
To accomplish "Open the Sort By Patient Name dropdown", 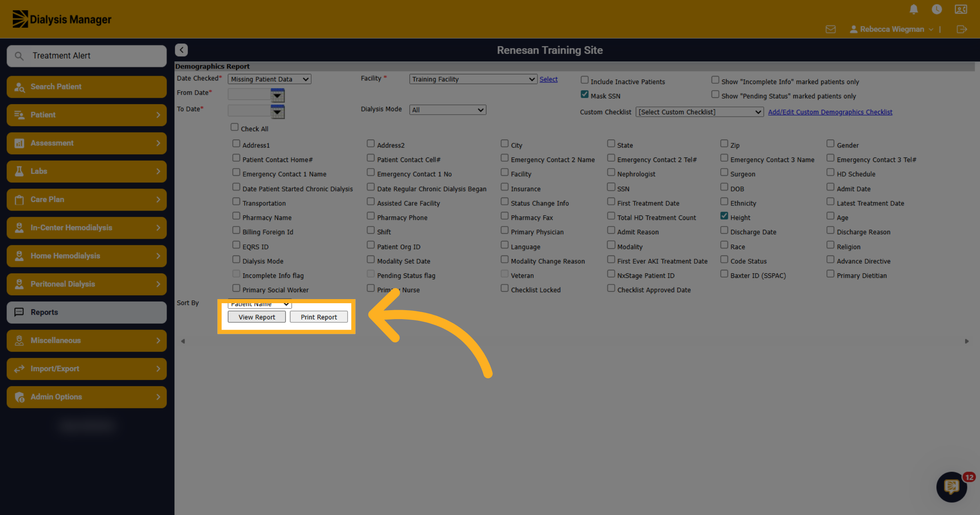I will [x=260, y=304].
